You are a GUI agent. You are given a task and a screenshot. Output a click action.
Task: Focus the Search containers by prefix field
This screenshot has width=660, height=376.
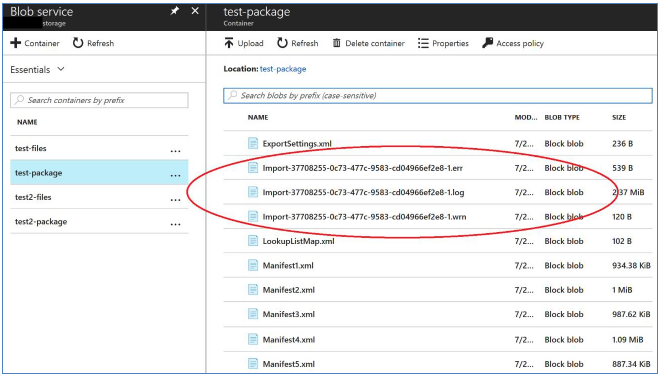[x=99, y=100]
